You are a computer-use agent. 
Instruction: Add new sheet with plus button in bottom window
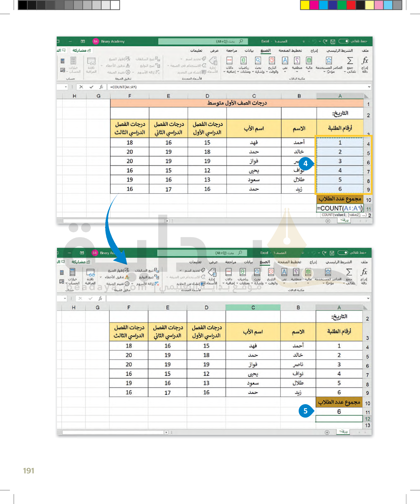click(x=327, y=432)
